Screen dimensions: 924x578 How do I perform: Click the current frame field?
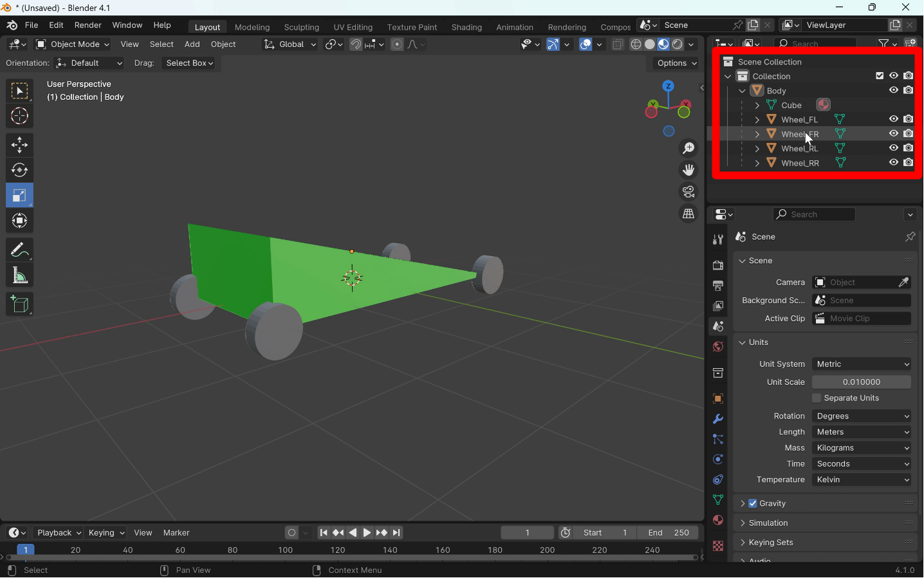pyautogui.click(x=527, y=533)
